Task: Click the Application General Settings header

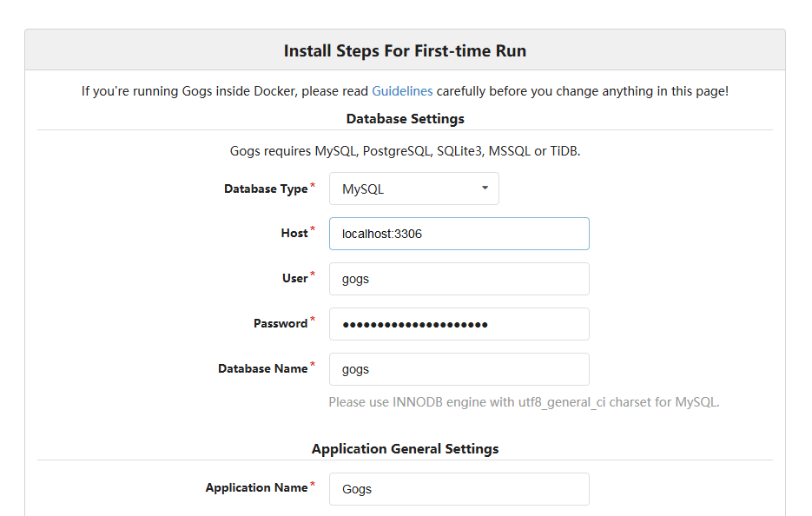Action: coord(405,448)
